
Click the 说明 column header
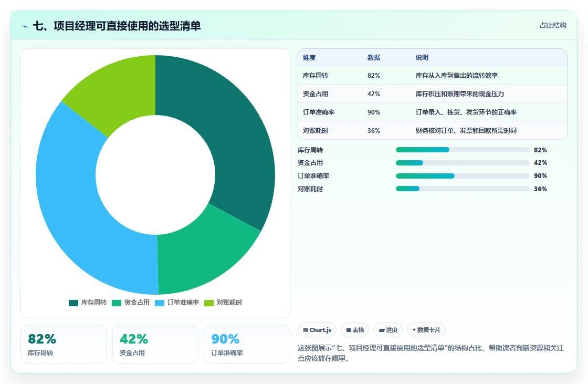point(422,57)
